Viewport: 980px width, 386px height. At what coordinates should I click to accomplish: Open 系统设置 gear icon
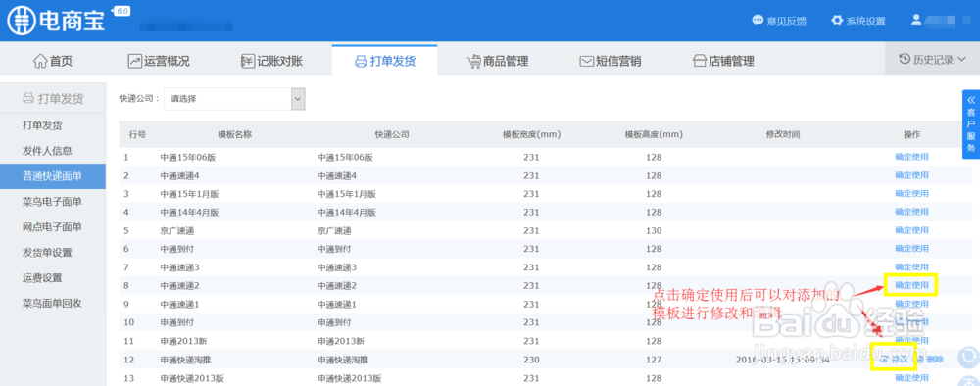(x=837, y=20)
